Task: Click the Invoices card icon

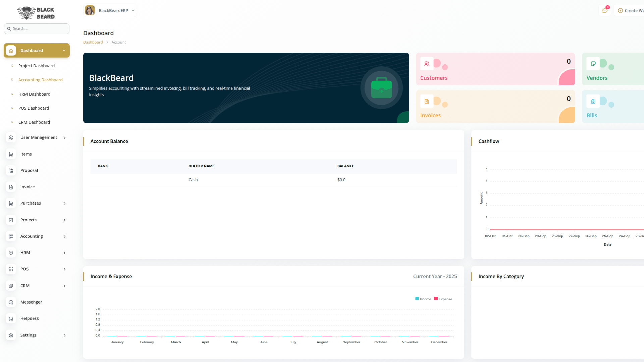Action: [427, 101]
